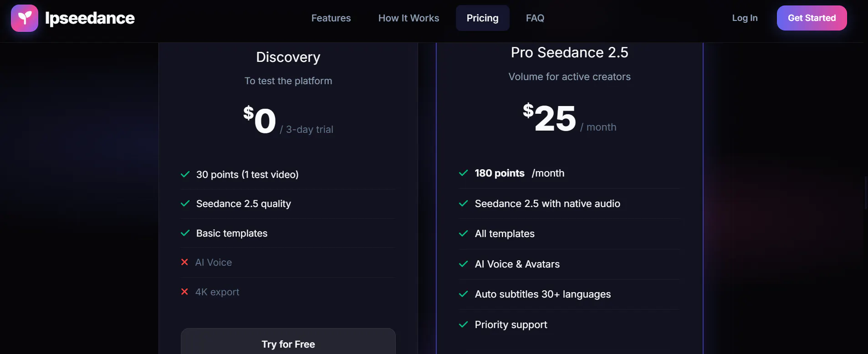Click 'AI Voice & Avatars' feature text
Viewport: 868px width, 354px height.
(x=517, y=264)
